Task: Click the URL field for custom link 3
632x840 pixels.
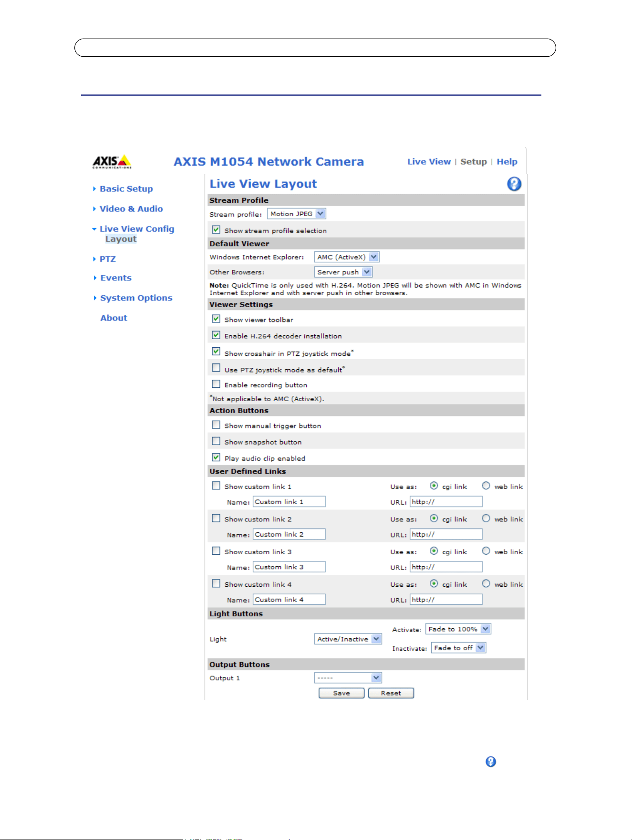Action: point(446,567)
